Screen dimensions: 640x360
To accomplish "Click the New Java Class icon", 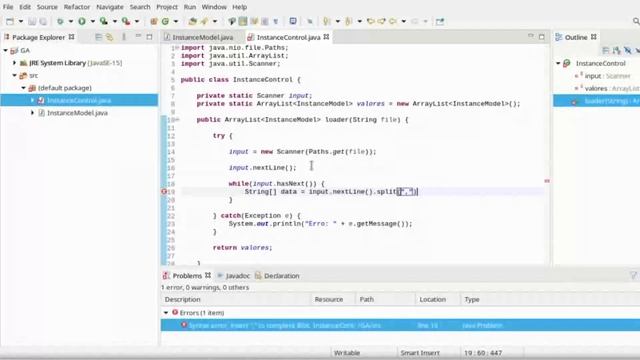I will [x=165, y=21].
